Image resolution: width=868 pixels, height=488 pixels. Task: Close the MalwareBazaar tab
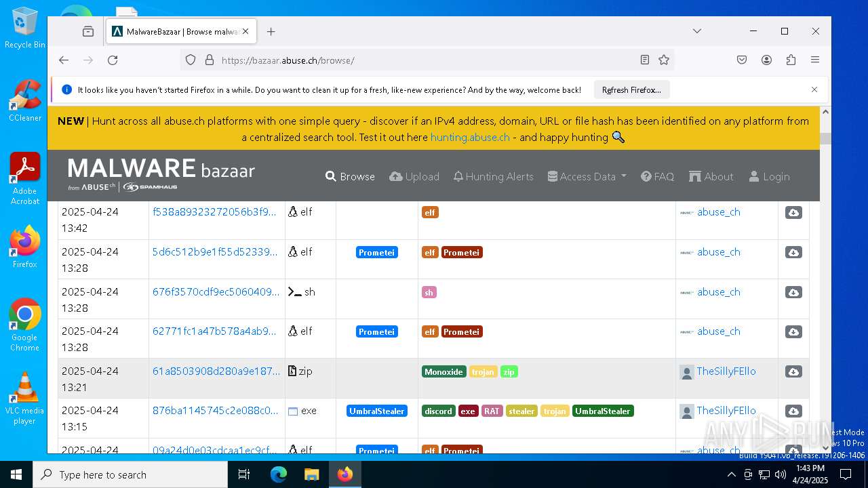[x=245, y=31]
